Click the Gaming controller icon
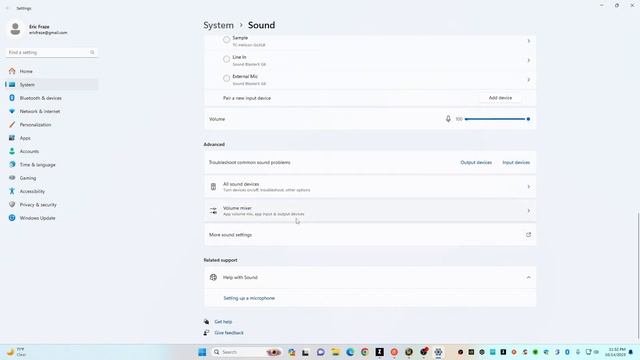Viewport: 640px width, 360px height. click(12, 178)
